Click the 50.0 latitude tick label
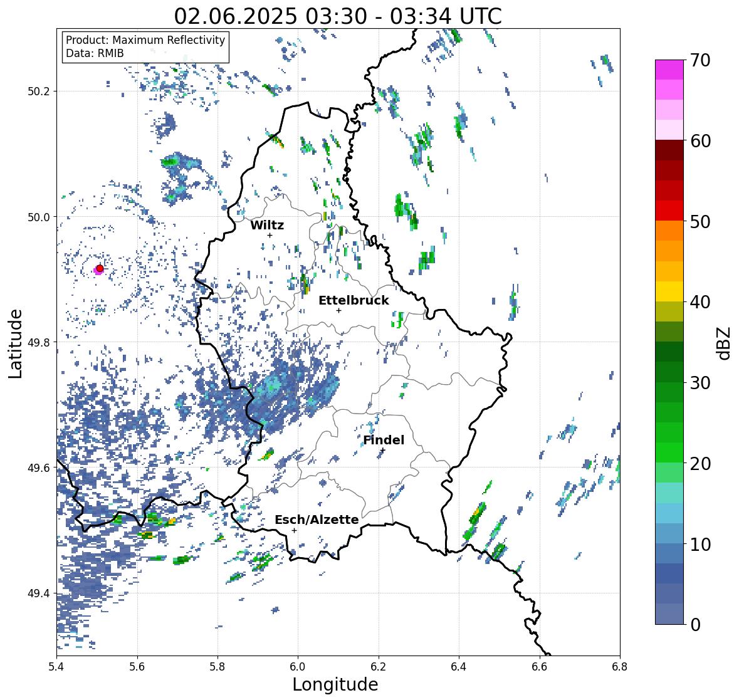Image resolution: width=739 pixels, height=700 pixels. tap(39, 217)
